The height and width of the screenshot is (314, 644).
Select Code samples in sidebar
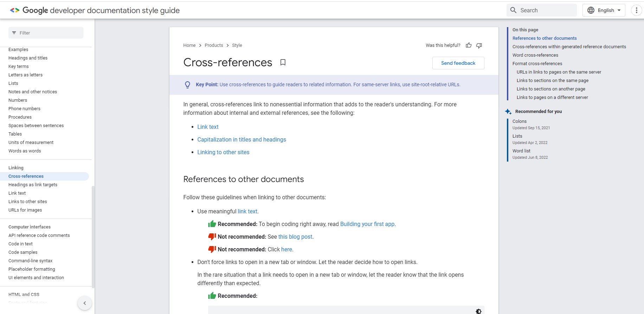(23, 252)
